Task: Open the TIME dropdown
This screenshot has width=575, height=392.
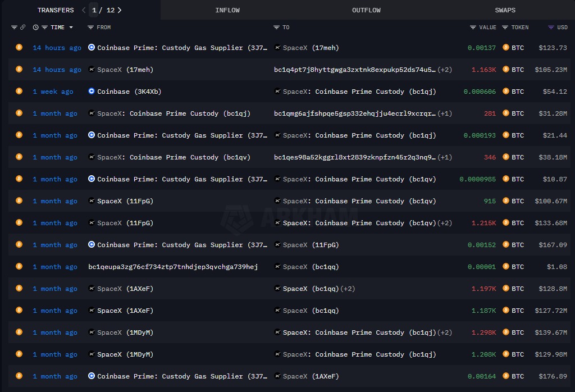Action: (71, 27)
